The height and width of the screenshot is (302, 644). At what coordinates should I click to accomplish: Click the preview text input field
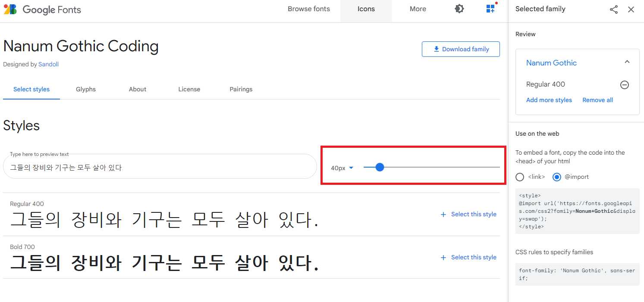(x=160, y=166)
